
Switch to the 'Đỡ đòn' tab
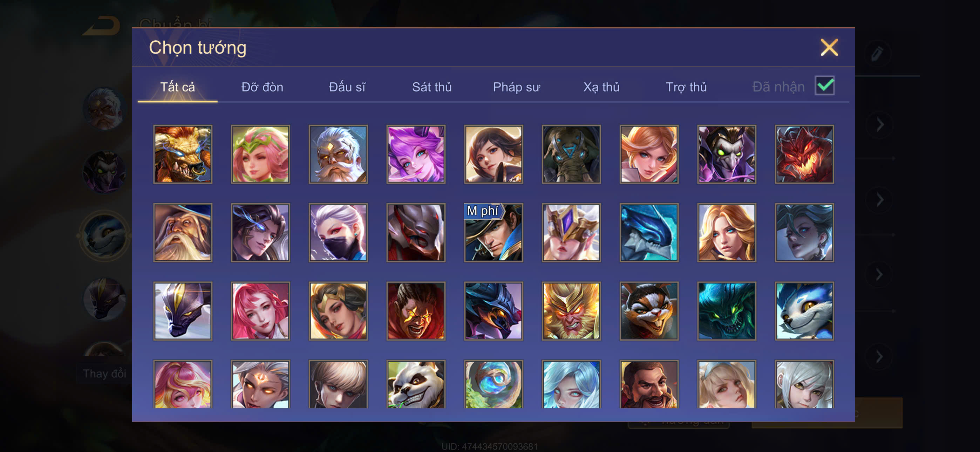point(262,87)
